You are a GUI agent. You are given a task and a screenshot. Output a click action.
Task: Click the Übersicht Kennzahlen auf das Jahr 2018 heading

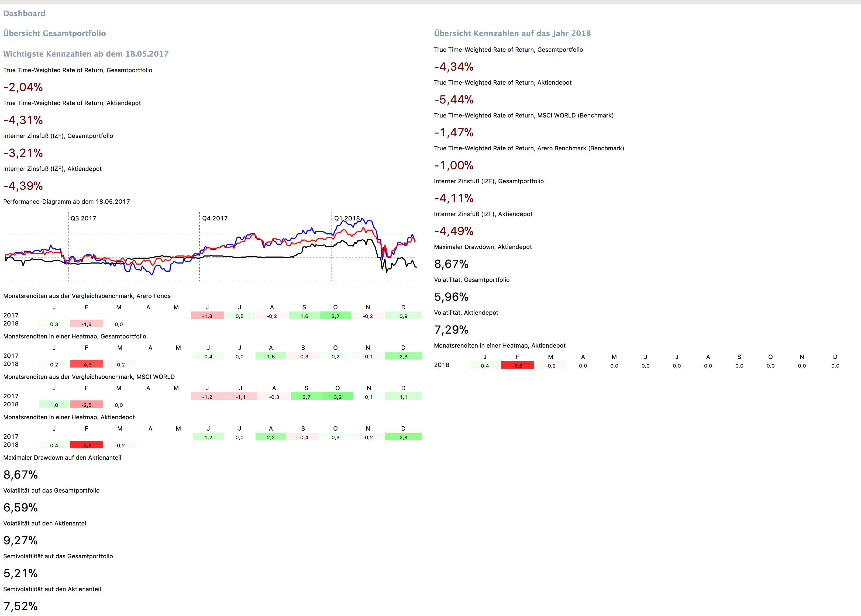pyautogui.click(x=512, y=33)
